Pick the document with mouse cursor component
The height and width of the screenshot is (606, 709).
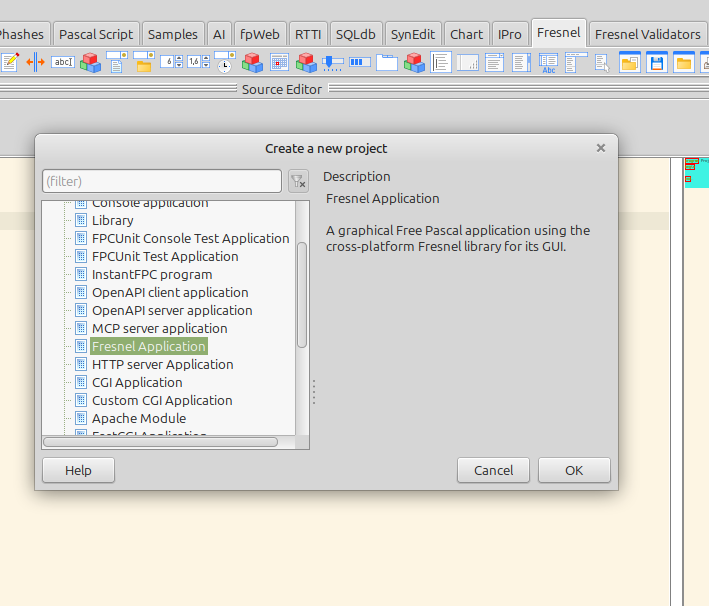point(602,63)
